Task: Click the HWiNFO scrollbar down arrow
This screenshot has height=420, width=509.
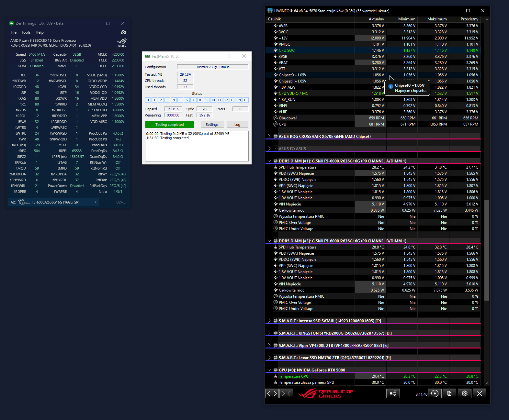Action: pos(487,383)
